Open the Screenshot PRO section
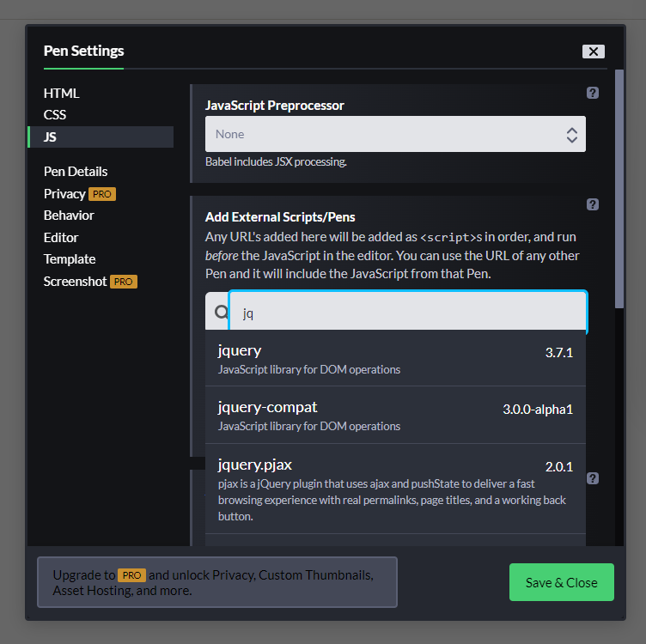Screen dimensions: 646x644 (x=90, y=282)
